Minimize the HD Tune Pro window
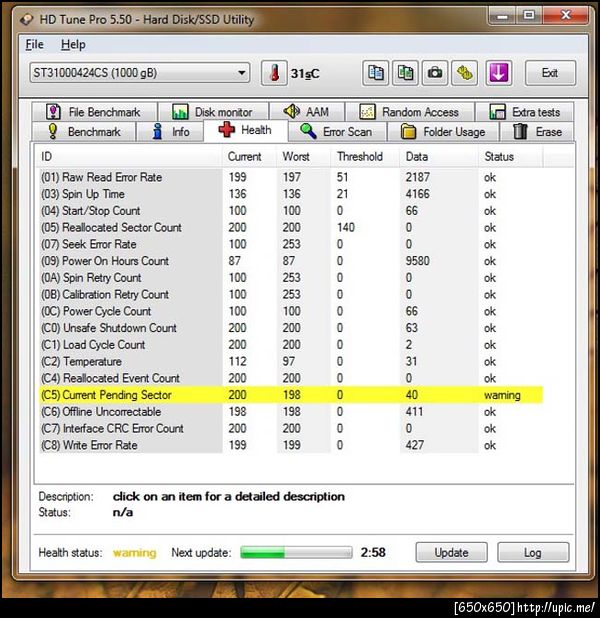Viewport: 600px width, 618px height. (x=502, y=16)
